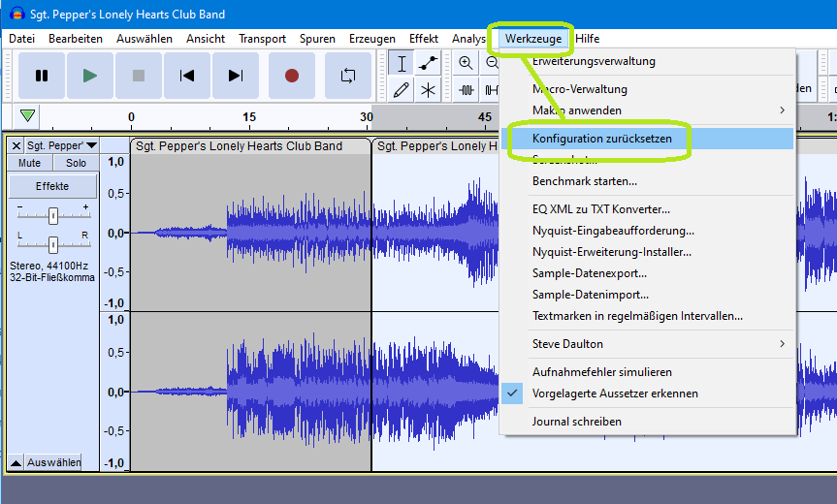Skip to the start of the project
Screen dimensions: 837x504
187,76
